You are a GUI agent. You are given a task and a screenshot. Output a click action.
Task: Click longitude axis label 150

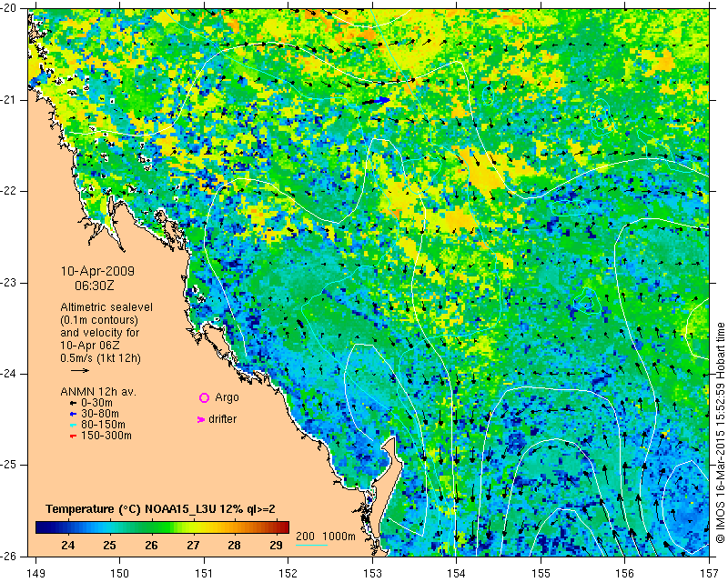point(120,574)
